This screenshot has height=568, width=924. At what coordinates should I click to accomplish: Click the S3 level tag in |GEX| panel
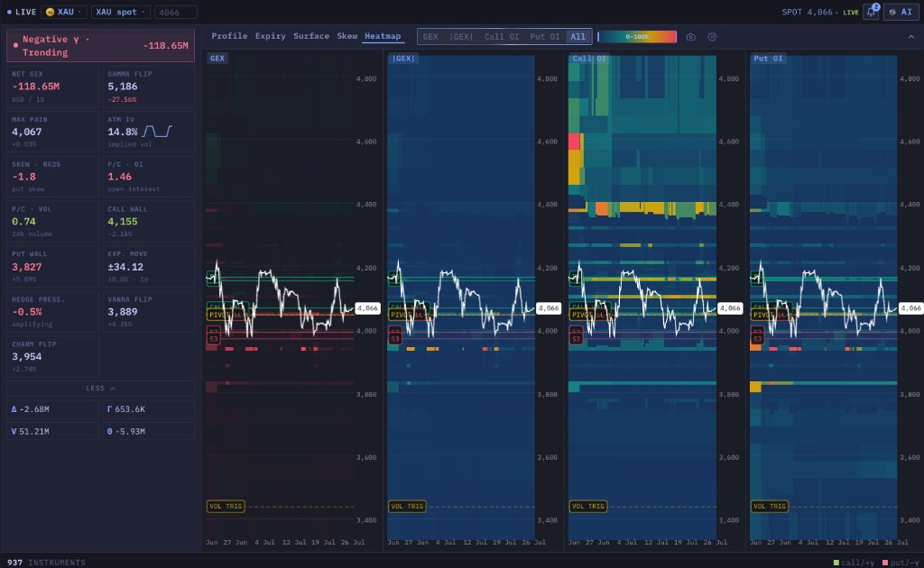(x=395, y=339)
